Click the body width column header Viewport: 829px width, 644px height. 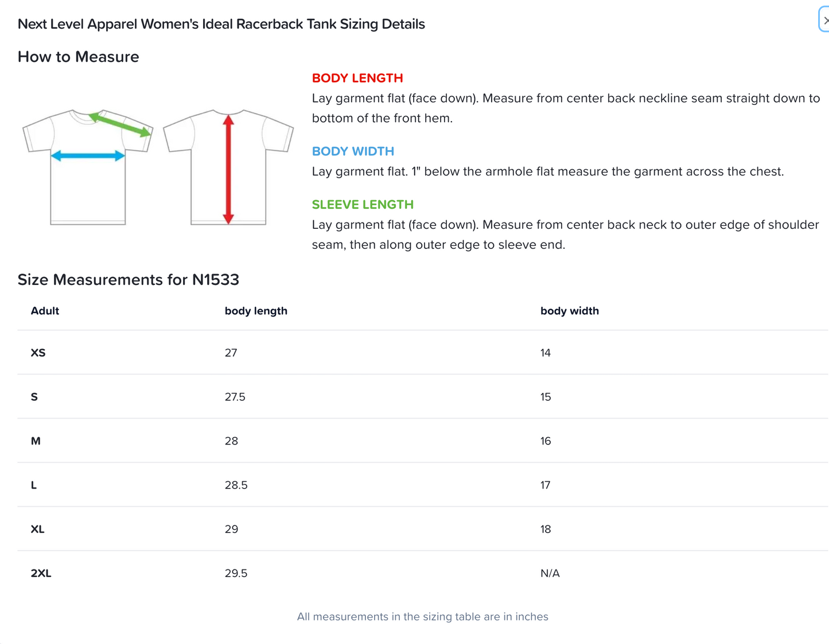point(569,311)
